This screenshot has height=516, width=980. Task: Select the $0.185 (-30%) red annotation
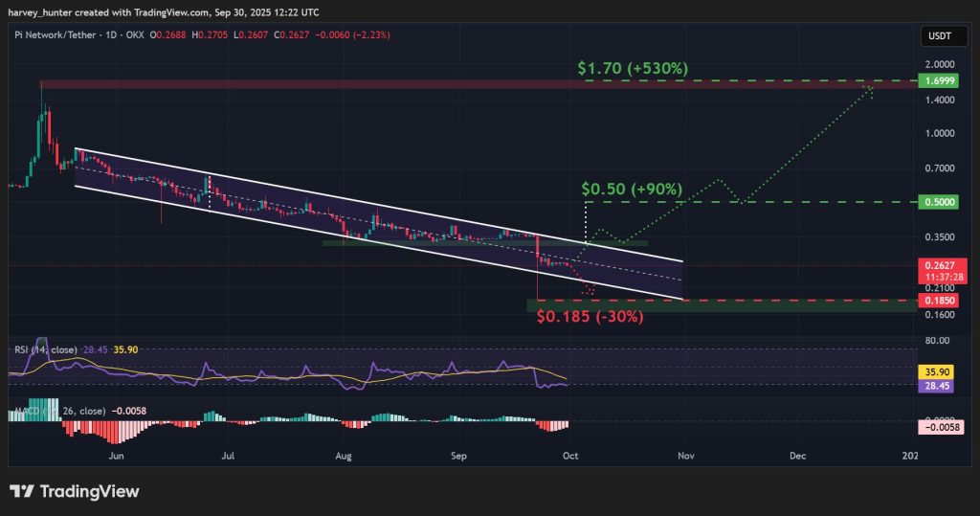tap(589, 315)
